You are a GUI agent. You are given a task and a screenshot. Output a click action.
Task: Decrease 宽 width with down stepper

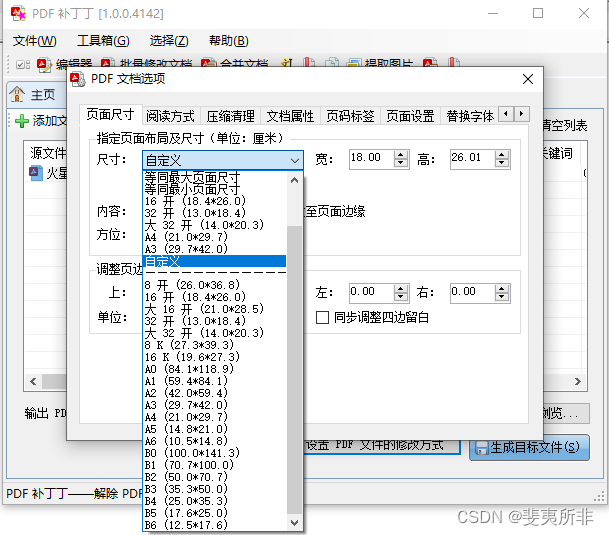(x=400, y=164)
